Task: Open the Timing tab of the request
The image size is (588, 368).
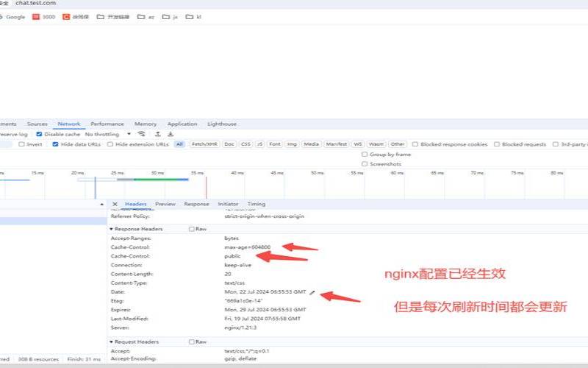Action: pyautogui.click(x=256, y=204)
